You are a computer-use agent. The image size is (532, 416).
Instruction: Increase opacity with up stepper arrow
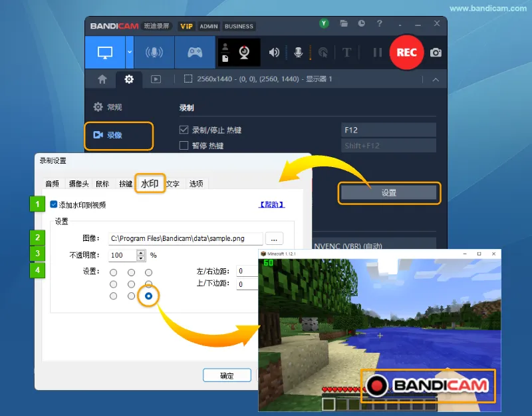click(141, 252)
